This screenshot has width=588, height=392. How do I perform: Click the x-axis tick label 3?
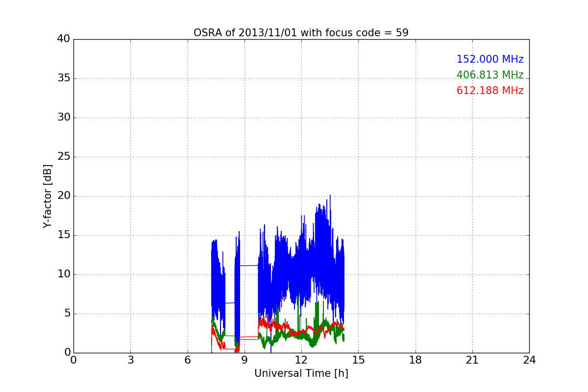pyautogui.click(x=130, y=360)
